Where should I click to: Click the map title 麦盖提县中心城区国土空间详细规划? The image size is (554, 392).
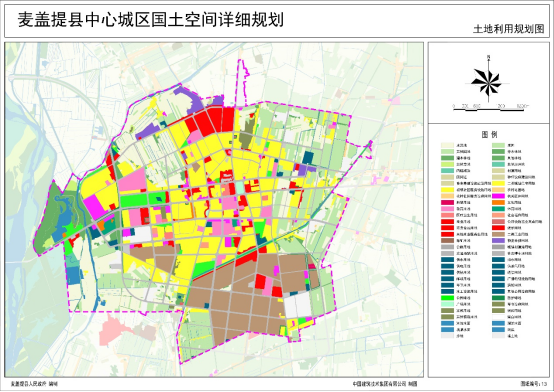click(151, 20)
